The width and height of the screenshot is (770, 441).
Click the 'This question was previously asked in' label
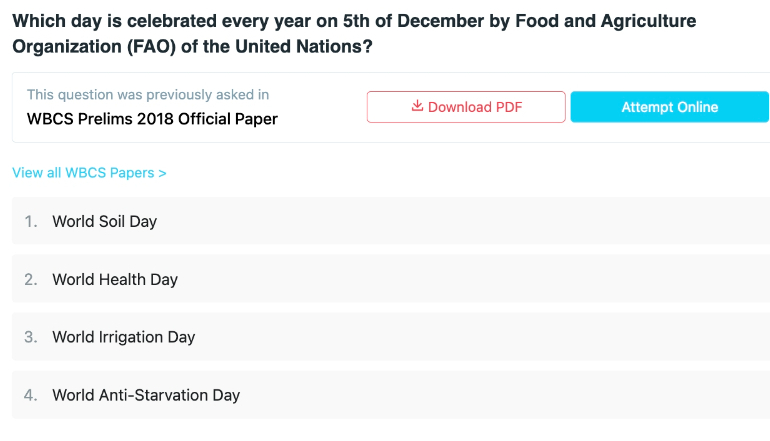[148, 94]
